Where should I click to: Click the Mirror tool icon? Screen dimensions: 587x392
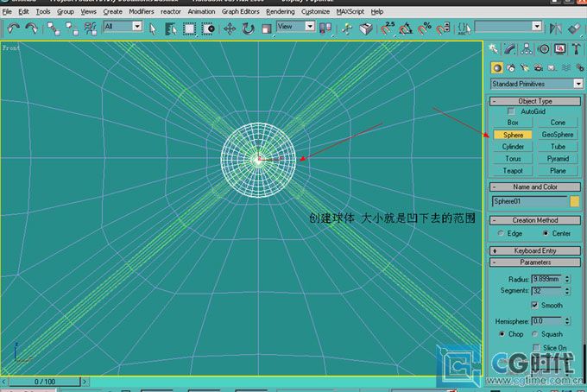556,28
